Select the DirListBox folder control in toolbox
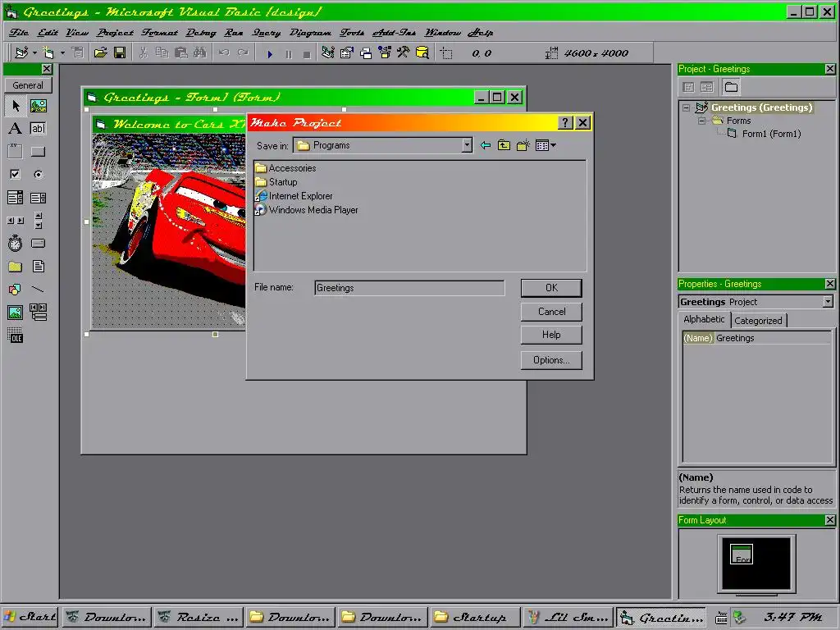 point(16,267)
